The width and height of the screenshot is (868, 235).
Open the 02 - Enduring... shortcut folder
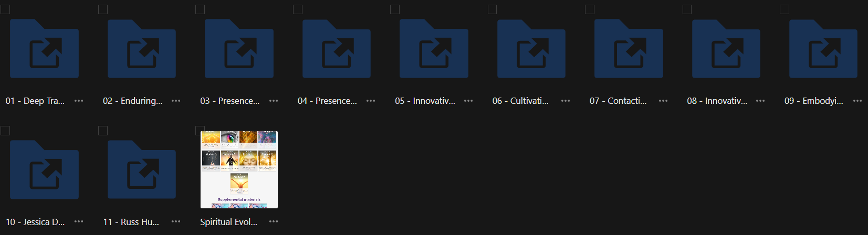pos(142,49)
